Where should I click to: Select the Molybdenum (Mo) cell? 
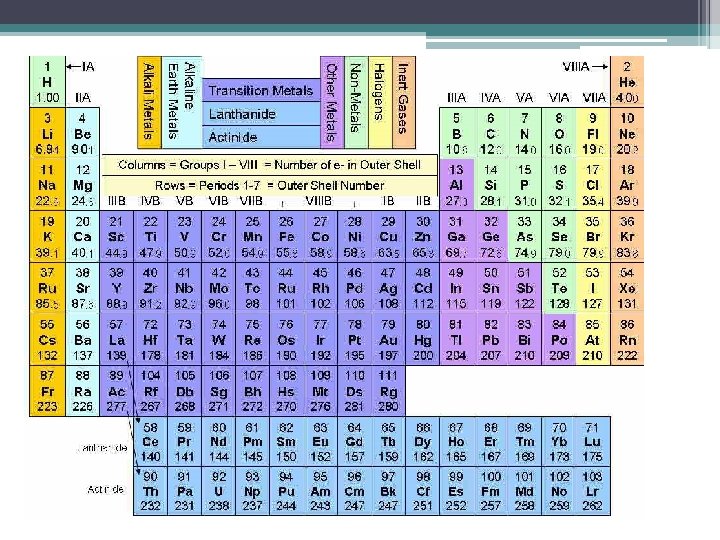[219, 288]
